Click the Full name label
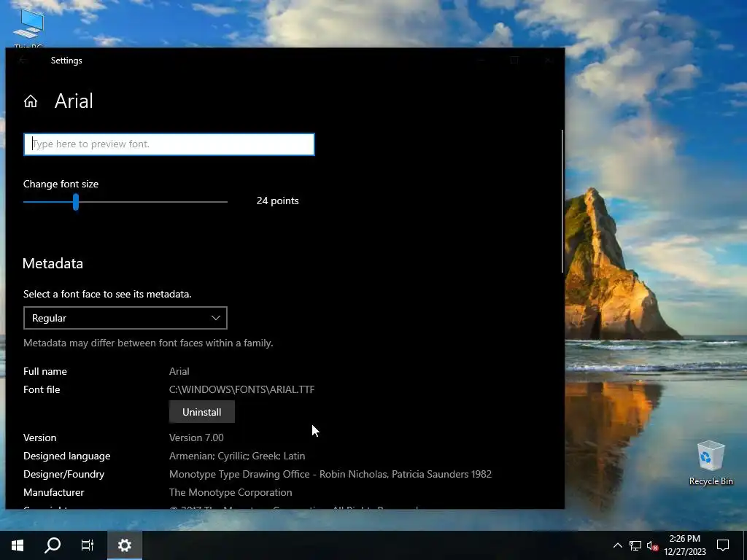Image resolution: width=747 pixels, height=560 pixels. click(x=45, y=371)
